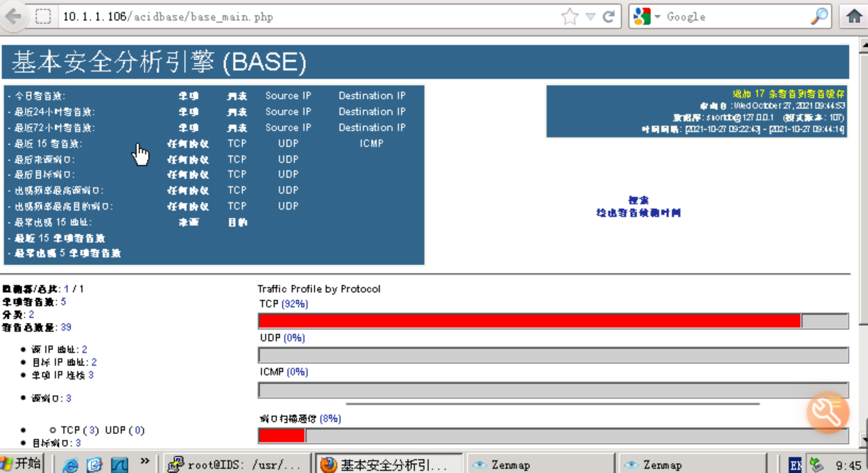The image size is (868, 473).
Task: Expand the quick launch overflow chevron
Action: (x=144, y=462)
